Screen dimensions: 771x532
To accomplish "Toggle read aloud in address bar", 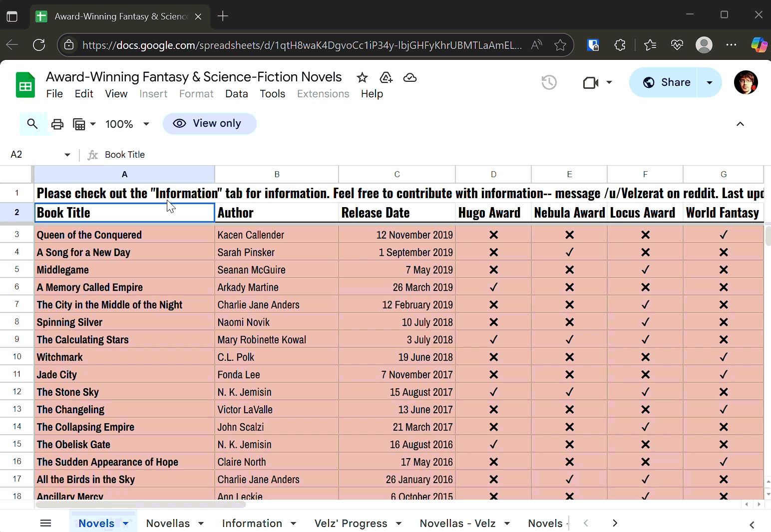I will 536,45.
